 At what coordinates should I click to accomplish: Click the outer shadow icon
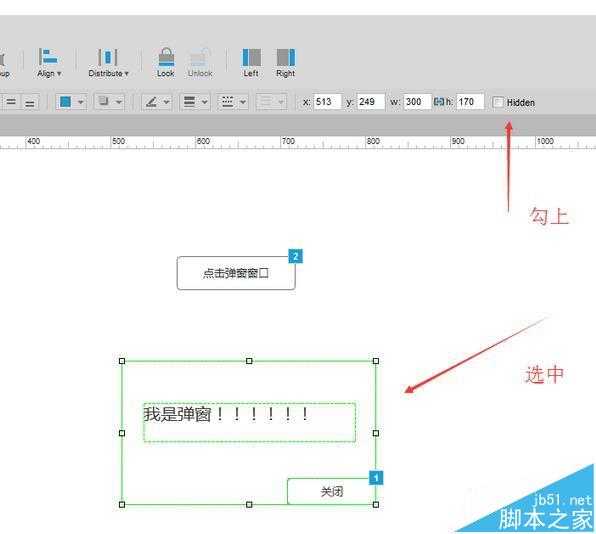pos(103,101)
